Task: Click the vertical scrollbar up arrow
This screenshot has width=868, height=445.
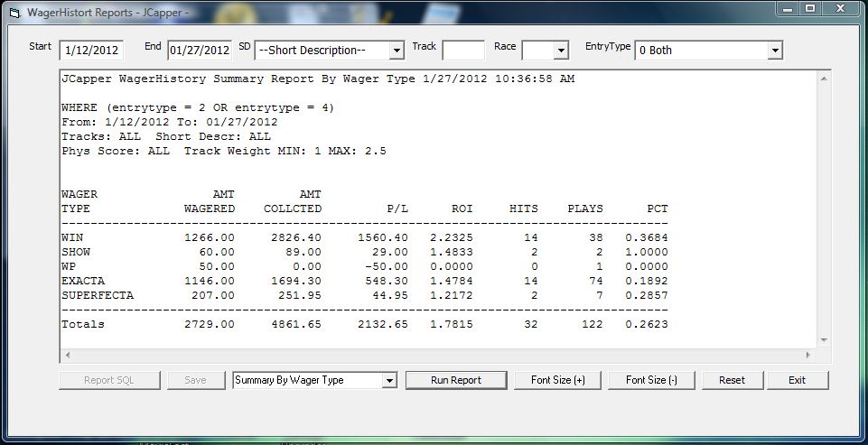Action: (x=824, y=79)
